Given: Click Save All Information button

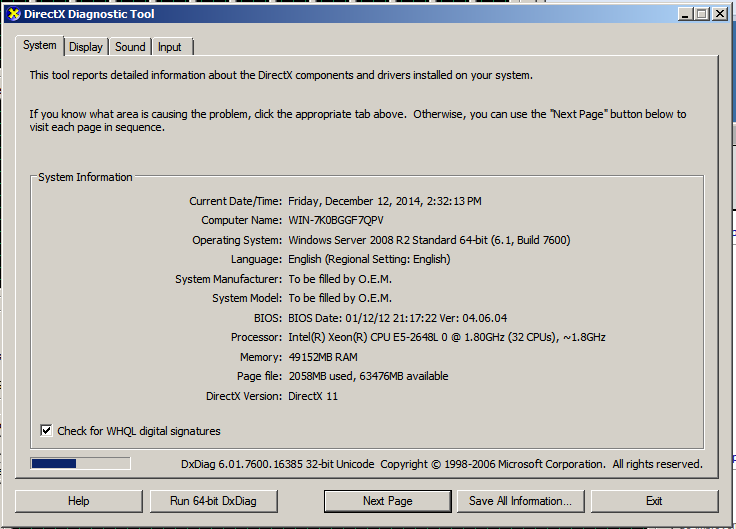Looking at the screenshot, I should click(521, 501).
